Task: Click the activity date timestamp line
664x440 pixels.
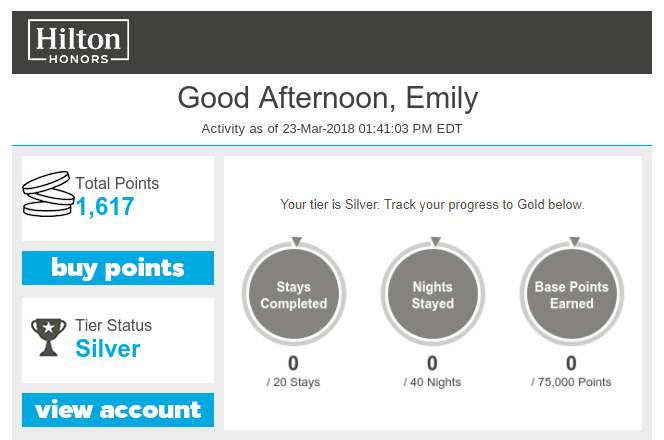Action: [x=331, y=129]
